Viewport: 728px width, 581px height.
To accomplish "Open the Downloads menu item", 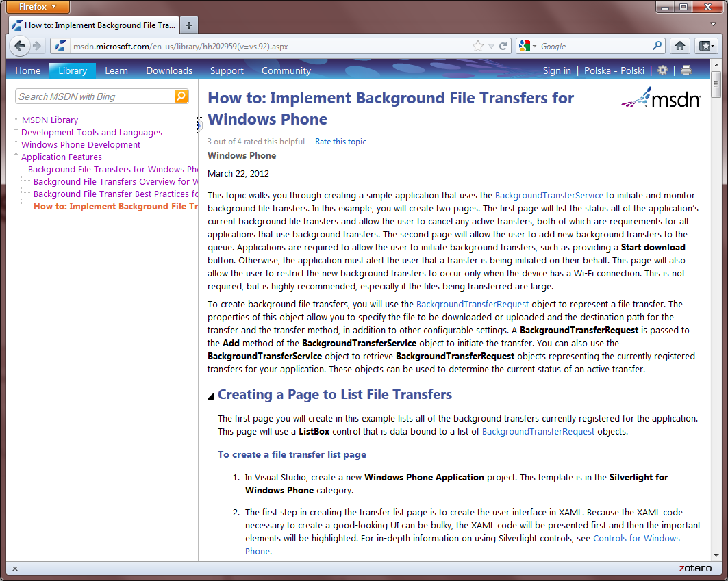I will click(169, 70).
